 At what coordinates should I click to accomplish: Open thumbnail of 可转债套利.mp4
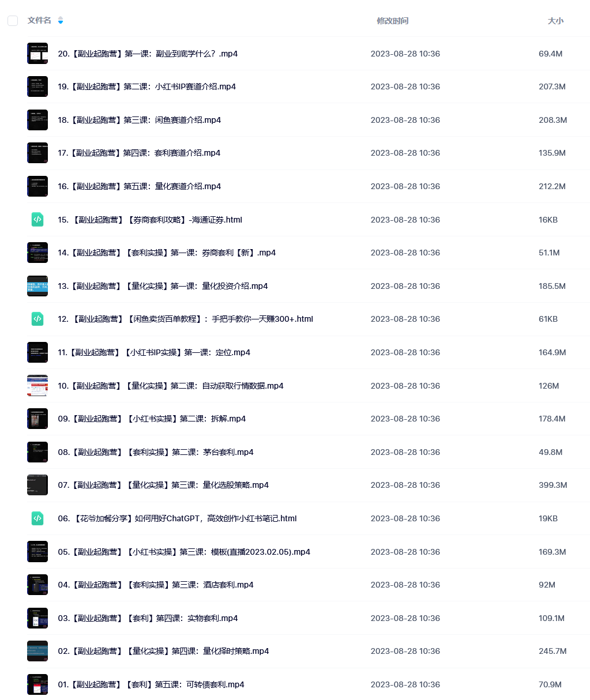pyautogui.click(x=37, y=684)
